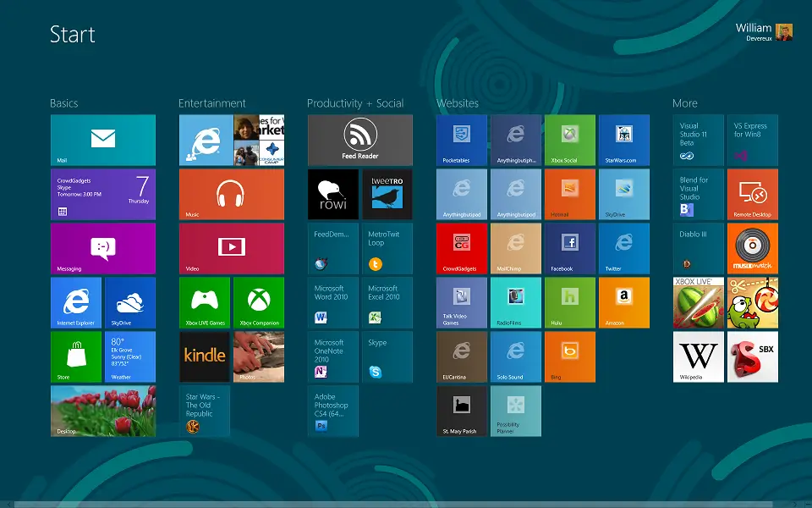Viewport: 812px width, 508px height.
Task: Launch the Diablo III tile
Action: 699,248
